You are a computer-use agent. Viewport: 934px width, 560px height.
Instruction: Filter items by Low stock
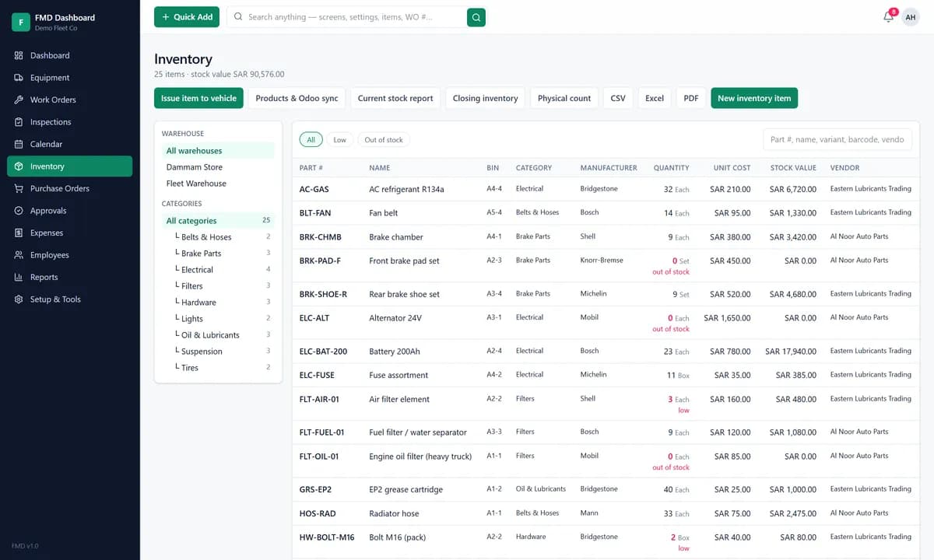(x=340, y=140)
